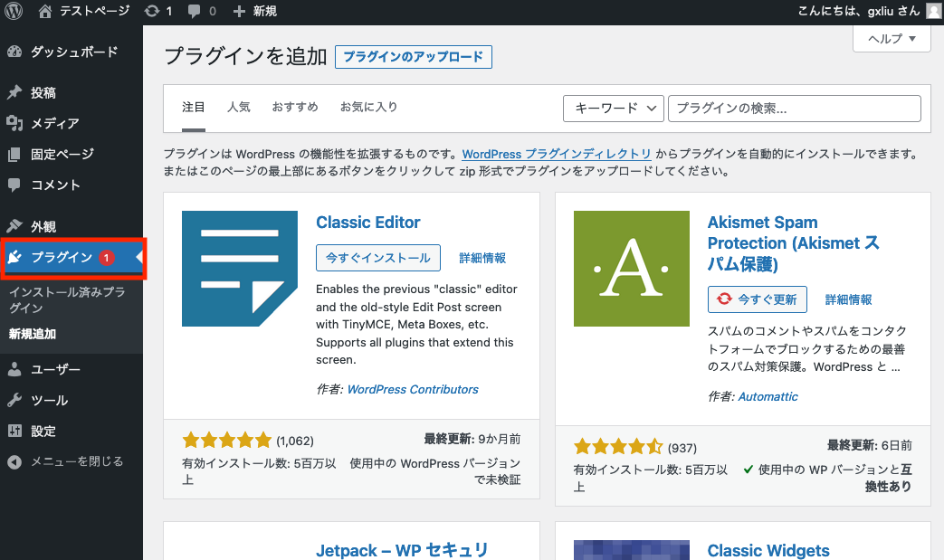Click the 固定ページ pages icon
Viewport: 944px width, 560px height.
click(14, 155)
